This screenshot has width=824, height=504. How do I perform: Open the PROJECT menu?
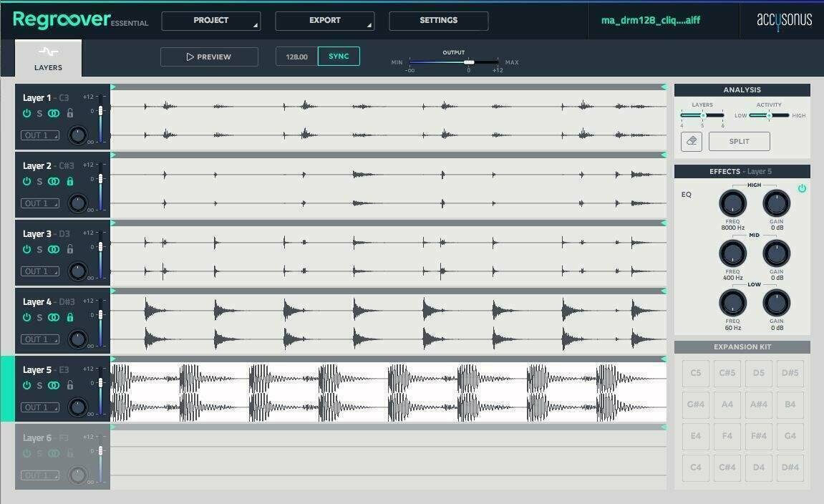point(210,21)
